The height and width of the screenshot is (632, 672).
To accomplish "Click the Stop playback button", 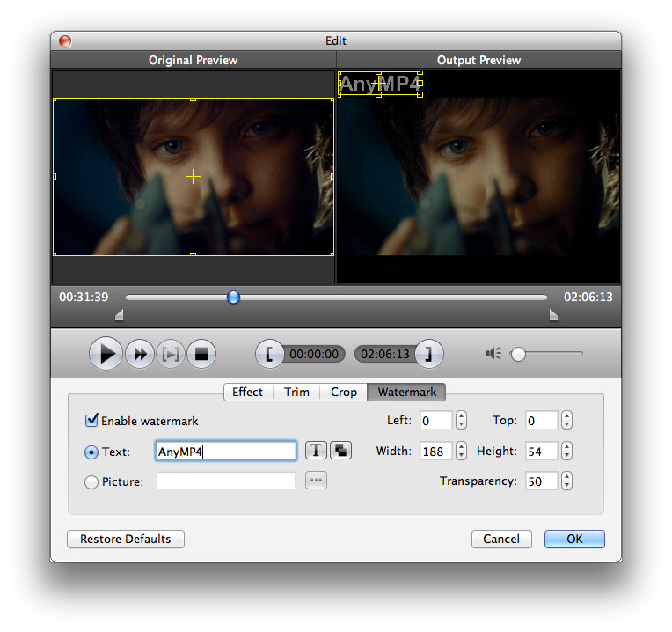I will (201, 354).
